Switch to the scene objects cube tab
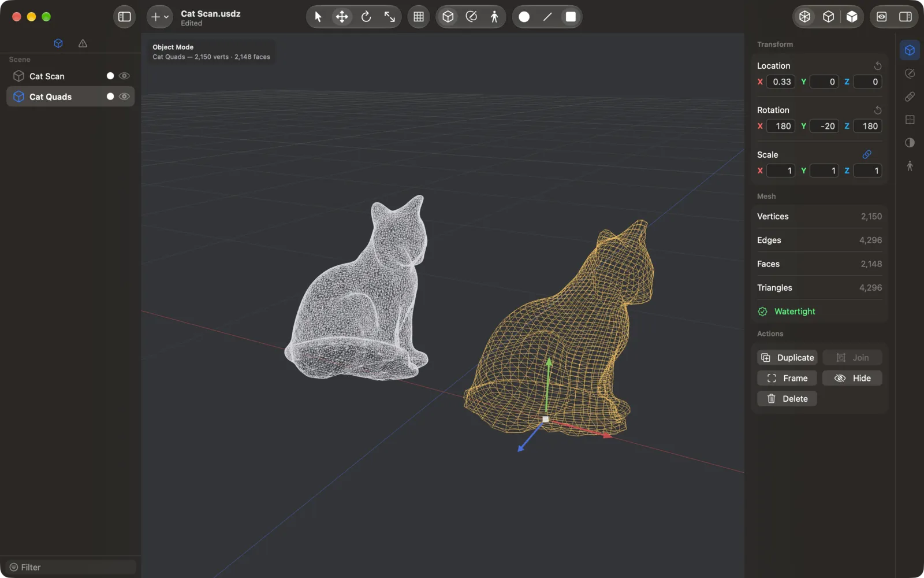Screen dimensions: 924x578 pos(58,43)
